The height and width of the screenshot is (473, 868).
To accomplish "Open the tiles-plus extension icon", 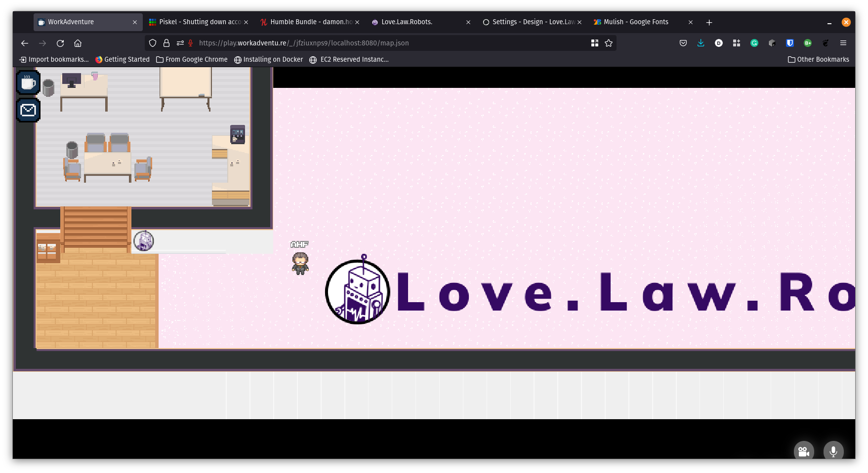I will [x=737, y=43].
